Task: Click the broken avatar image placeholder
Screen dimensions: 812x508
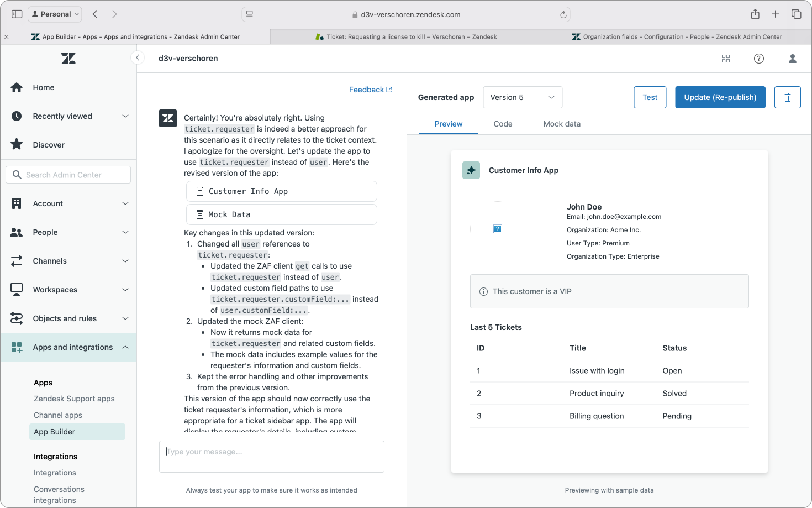Action: [498, 229]
